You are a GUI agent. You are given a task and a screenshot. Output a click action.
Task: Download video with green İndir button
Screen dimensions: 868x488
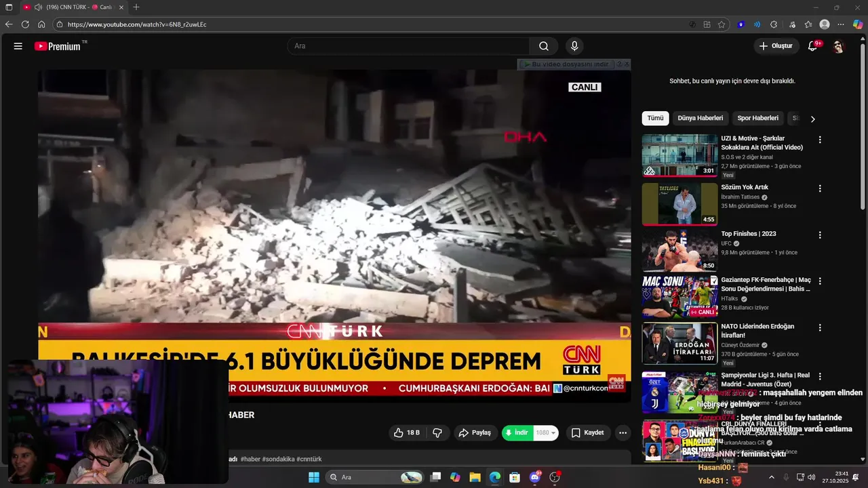tap(517, 432)
